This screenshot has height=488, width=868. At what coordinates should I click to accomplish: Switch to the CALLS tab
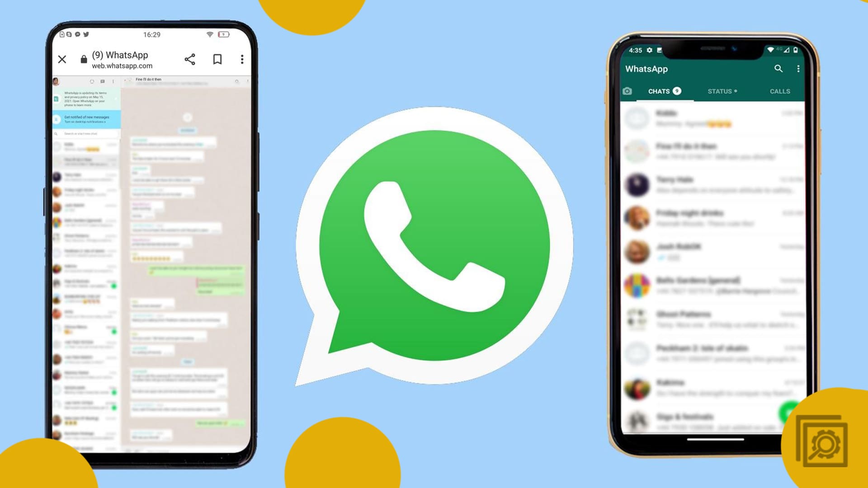coord(779,90)
